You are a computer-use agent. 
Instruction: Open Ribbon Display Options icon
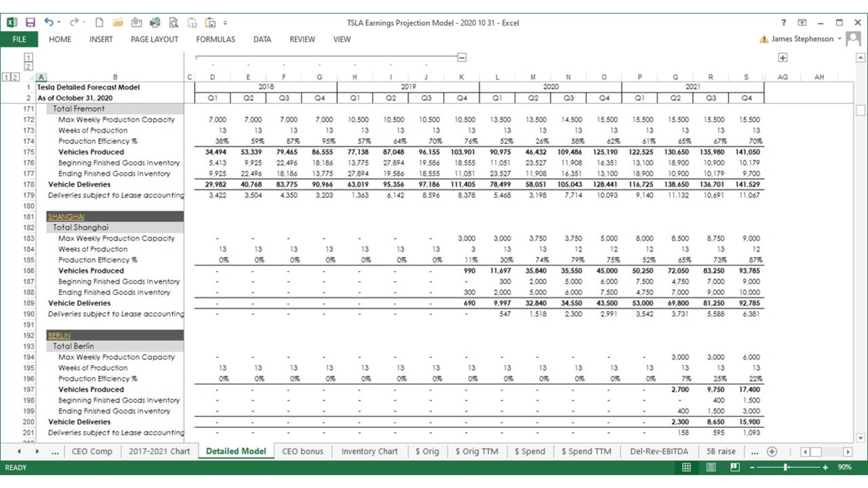click(802, 23)
